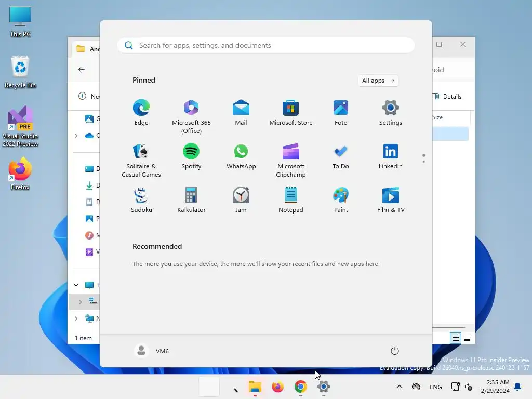The image size is (532, 399).
Task: Launch WhatsApp from Start menu
Action: click(241, 156)
